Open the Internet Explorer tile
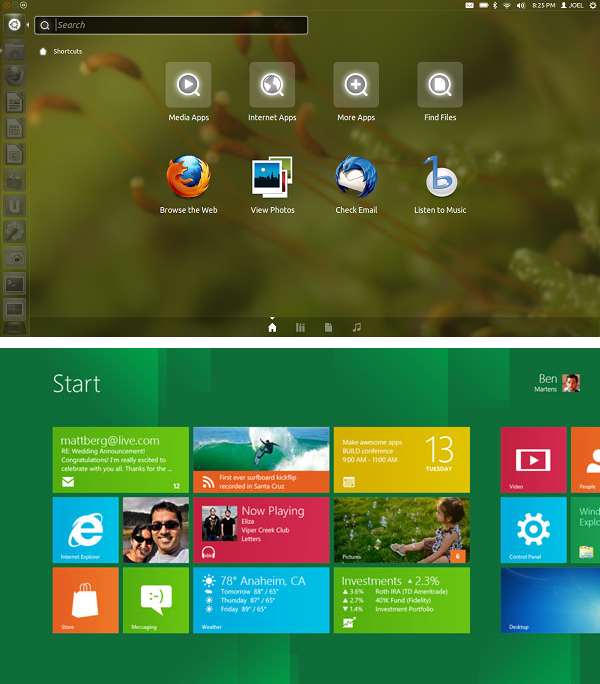This screenshot has width=600, height=684. tap(85, 530)
